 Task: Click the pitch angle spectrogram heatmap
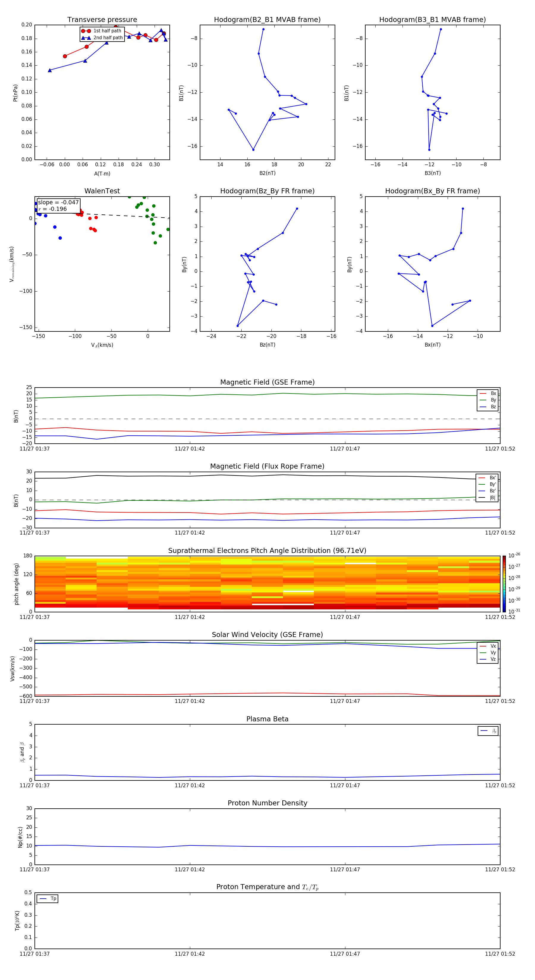[267, 584]
